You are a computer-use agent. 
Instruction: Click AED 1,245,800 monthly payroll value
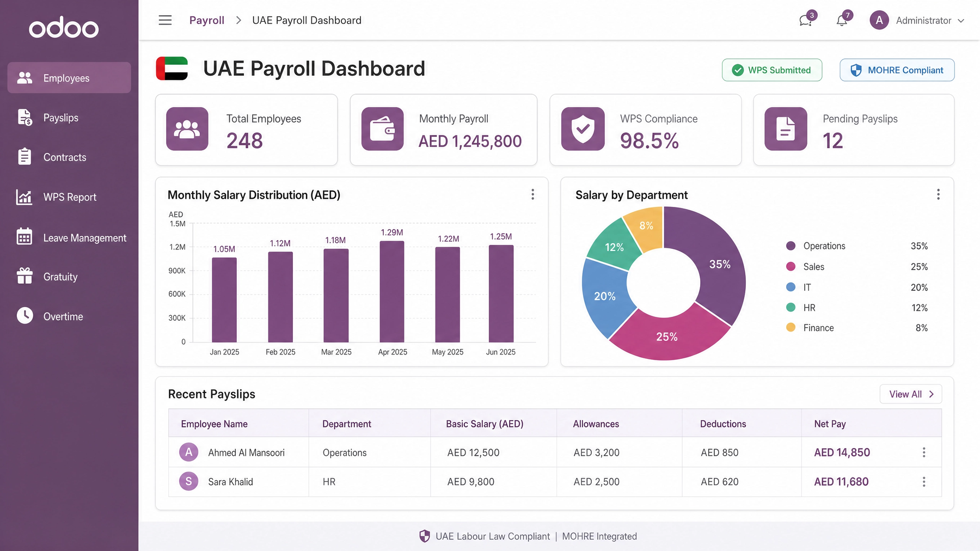[x=470, y=142]
